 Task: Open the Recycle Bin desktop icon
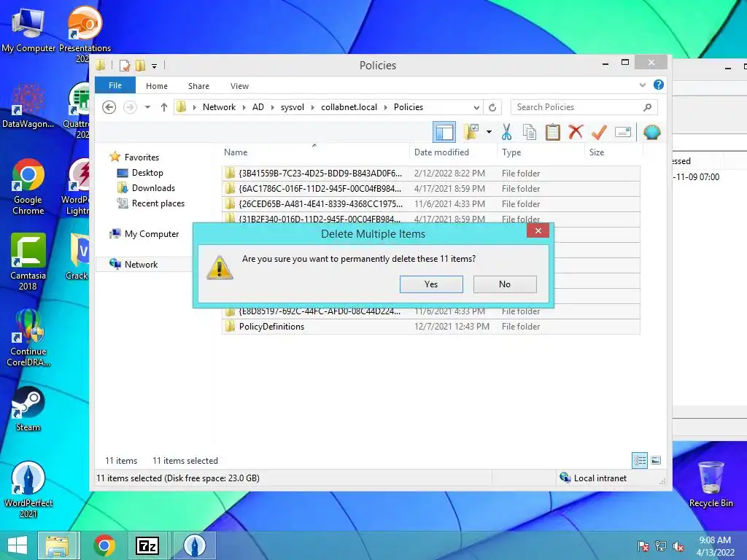[711, 485]
